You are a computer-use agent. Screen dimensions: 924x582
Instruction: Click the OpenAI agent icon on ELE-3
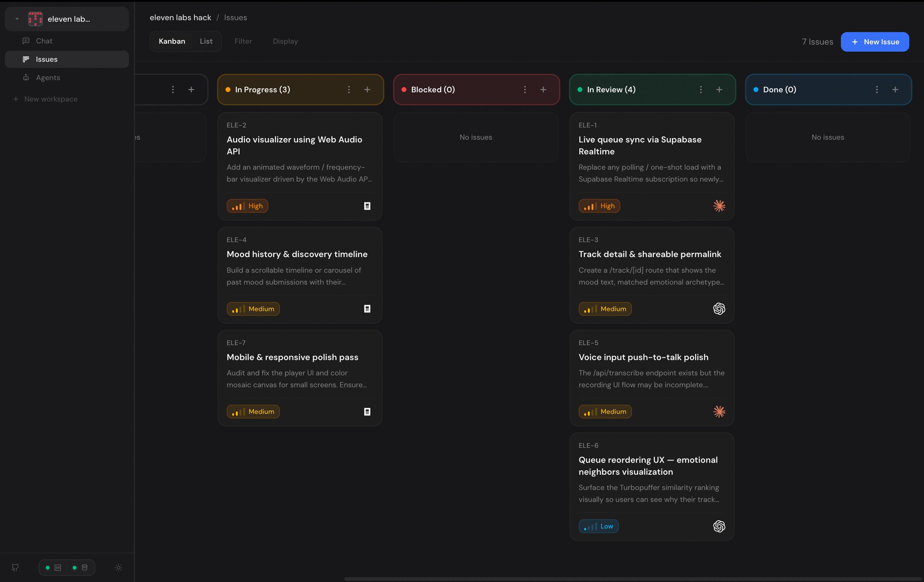(719, 309)
